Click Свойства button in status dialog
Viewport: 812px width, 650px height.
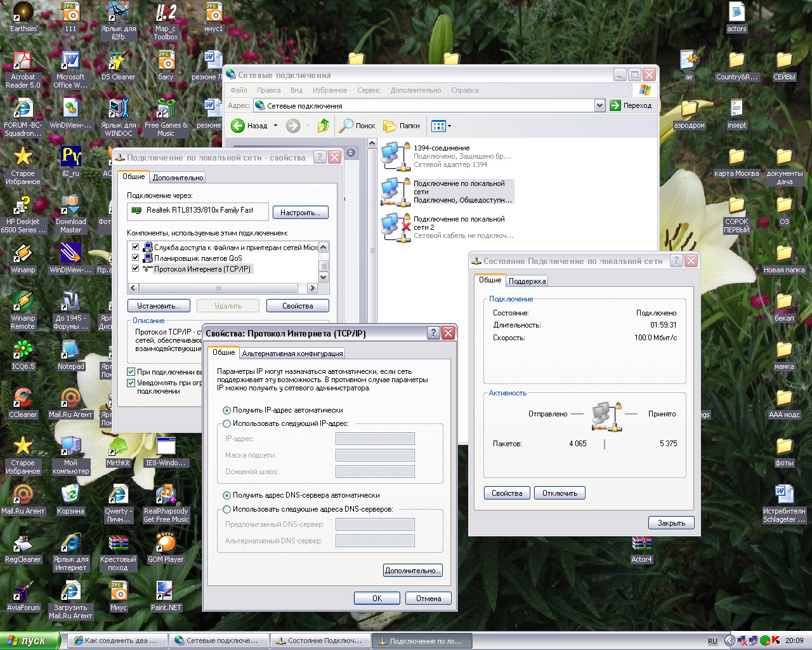tap(507, 493)
